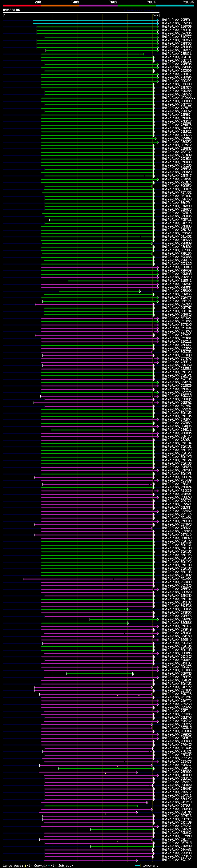The height and width of the screenshot is (868, 197).
Task: Select the UniRef100_C6F121 label
Action: click(177, 301)
